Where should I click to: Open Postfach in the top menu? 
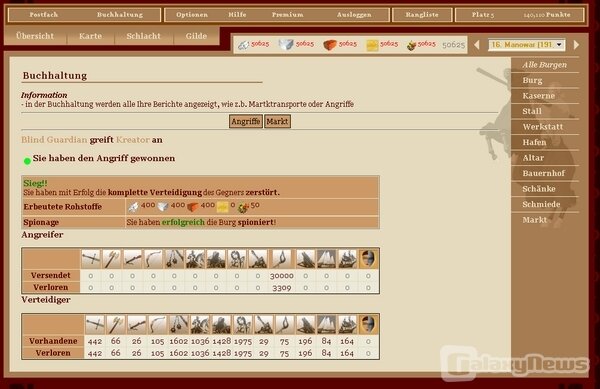44,15
